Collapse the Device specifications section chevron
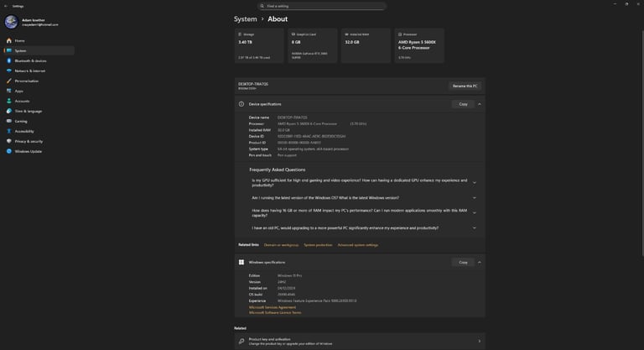The image size is (644, 350). (480, 104)
